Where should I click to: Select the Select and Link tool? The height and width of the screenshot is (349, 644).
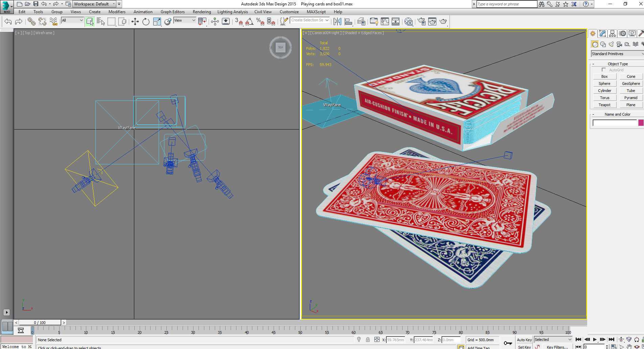(x=31, y=22)
